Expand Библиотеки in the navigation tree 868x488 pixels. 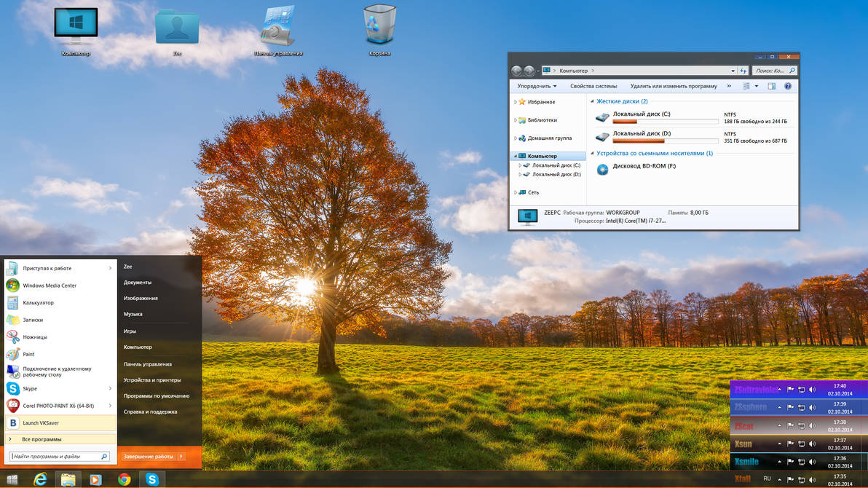516,119
